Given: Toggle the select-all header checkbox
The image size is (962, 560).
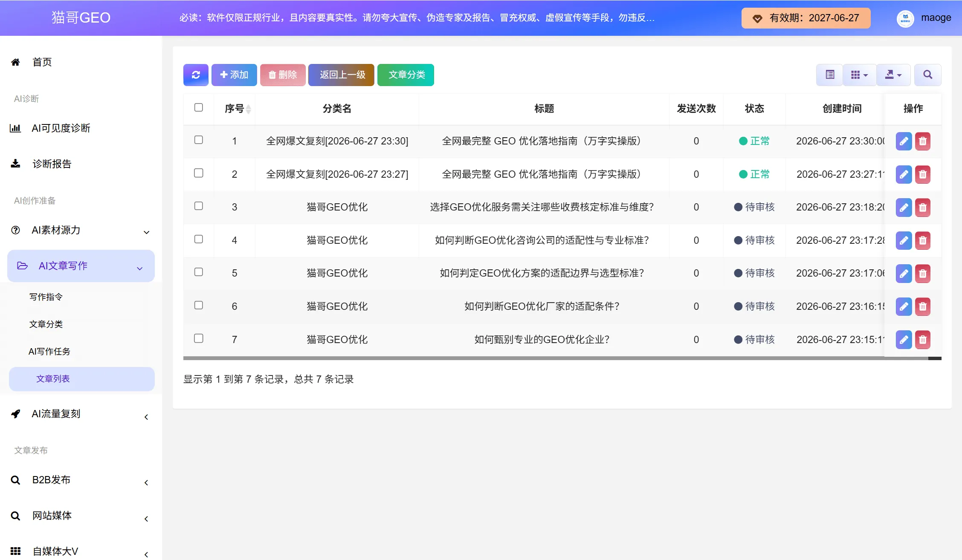Looking at the screenshot, I should click(x=198, y=107).
